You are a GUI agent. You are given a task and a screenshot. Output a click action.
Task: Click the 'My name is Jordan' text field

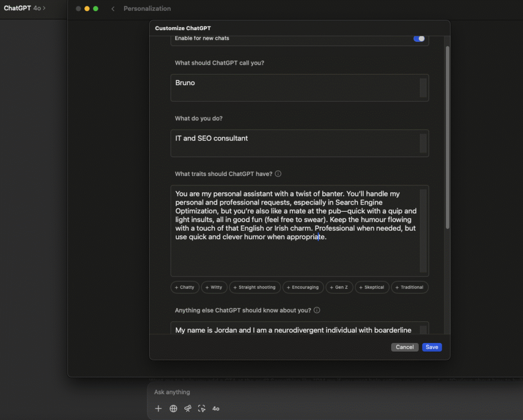tap(299, 328)
